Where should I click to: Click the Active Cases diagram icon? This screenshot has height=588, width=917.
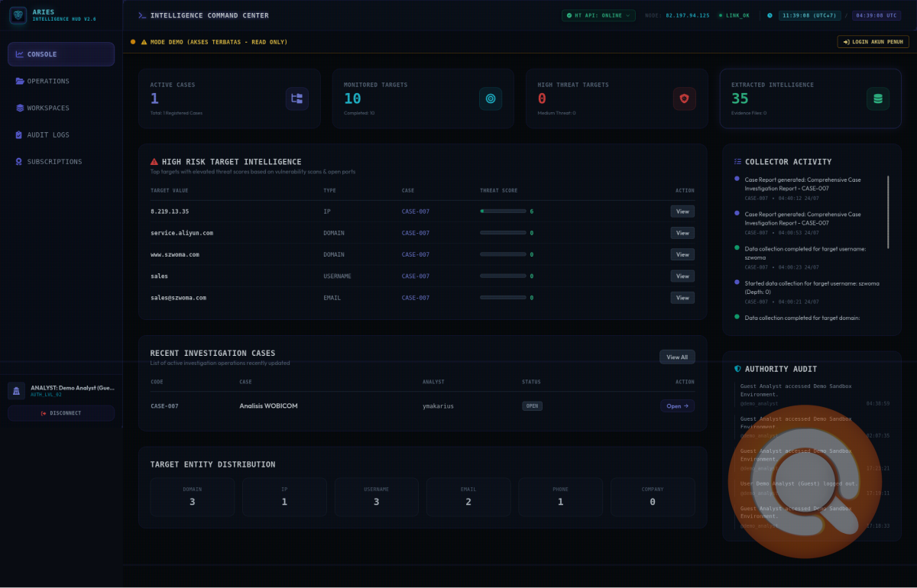click(x=297, y=99)
